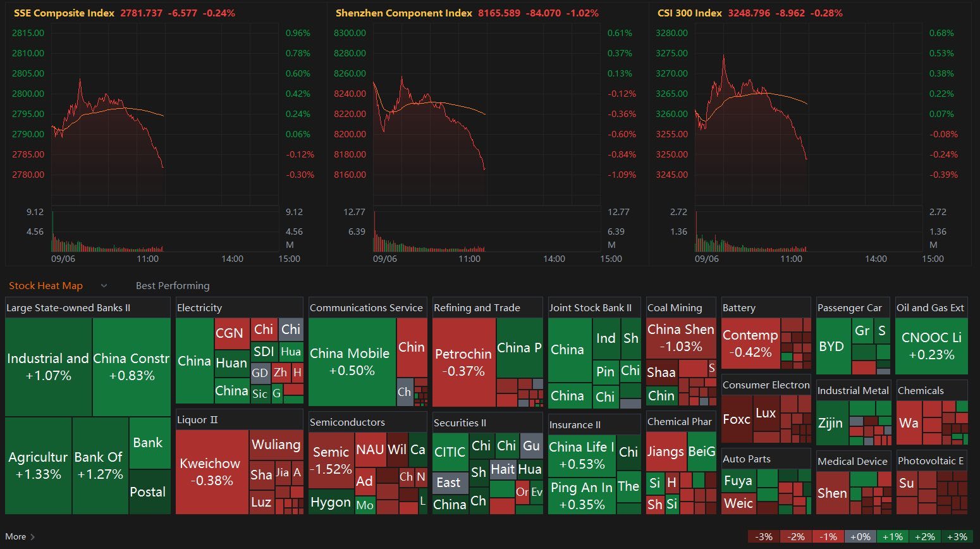Open the More link
The width and height of the screenshot is (980, 549).
[16, 536]
